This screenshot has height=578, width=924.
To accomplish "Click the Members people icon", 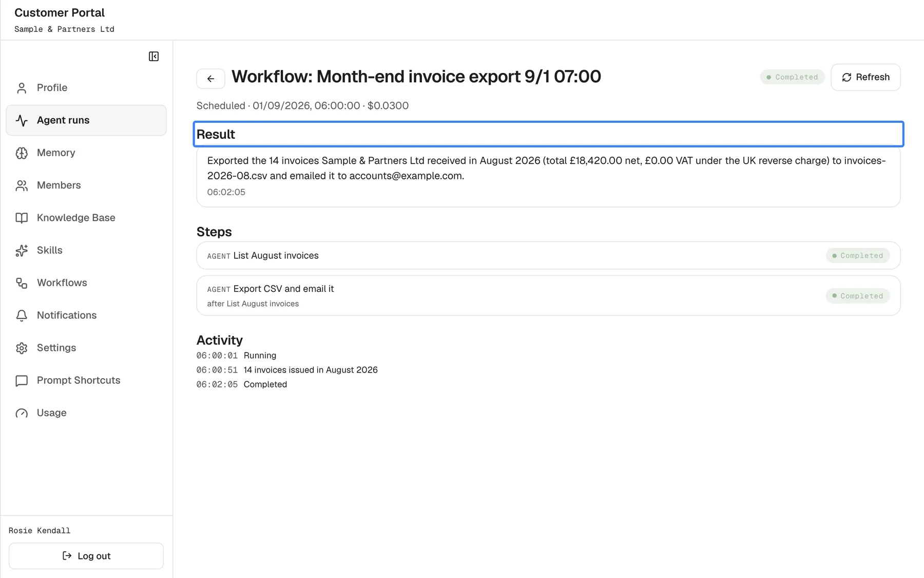I will 22,185.
